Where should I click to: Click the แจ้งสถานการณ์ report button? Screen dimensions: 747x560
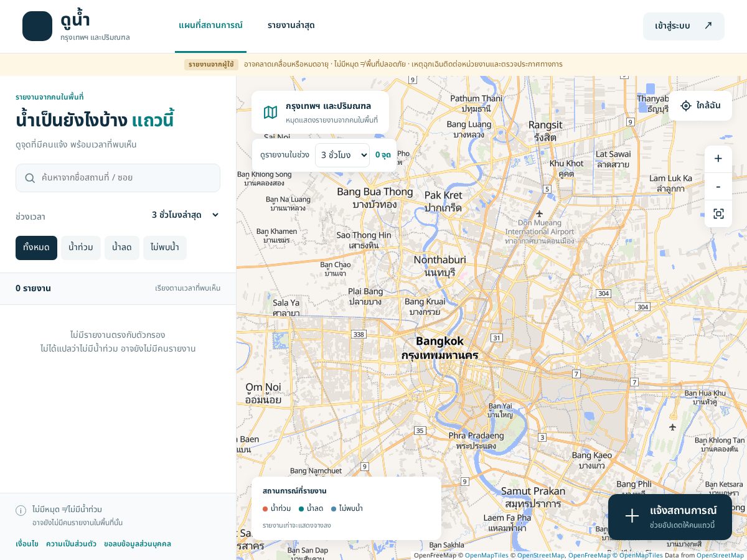pos(670,517)
